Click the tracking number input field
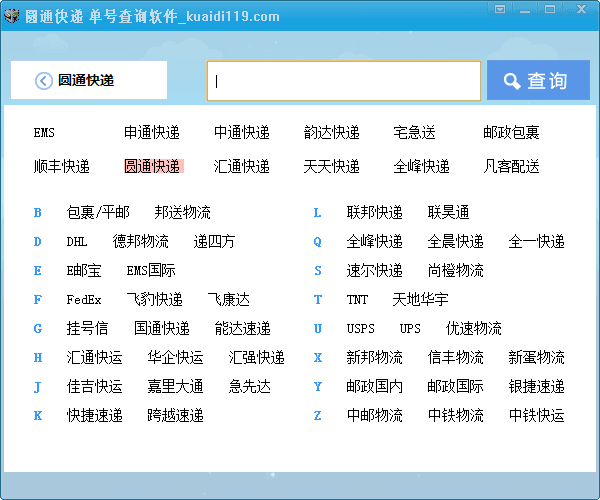600x500 pixels. pos(343,81)
